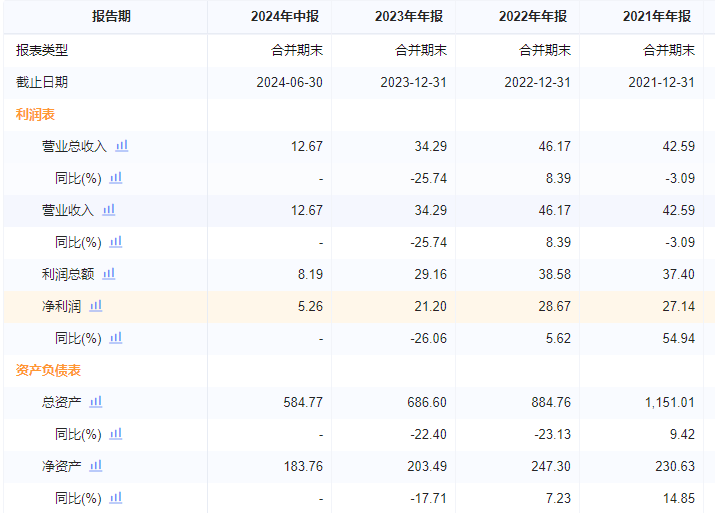Image resolution: width=715 pixels, height=513 pixels.
Task: Click the 利润表 section heading
Action: point(35,114)
